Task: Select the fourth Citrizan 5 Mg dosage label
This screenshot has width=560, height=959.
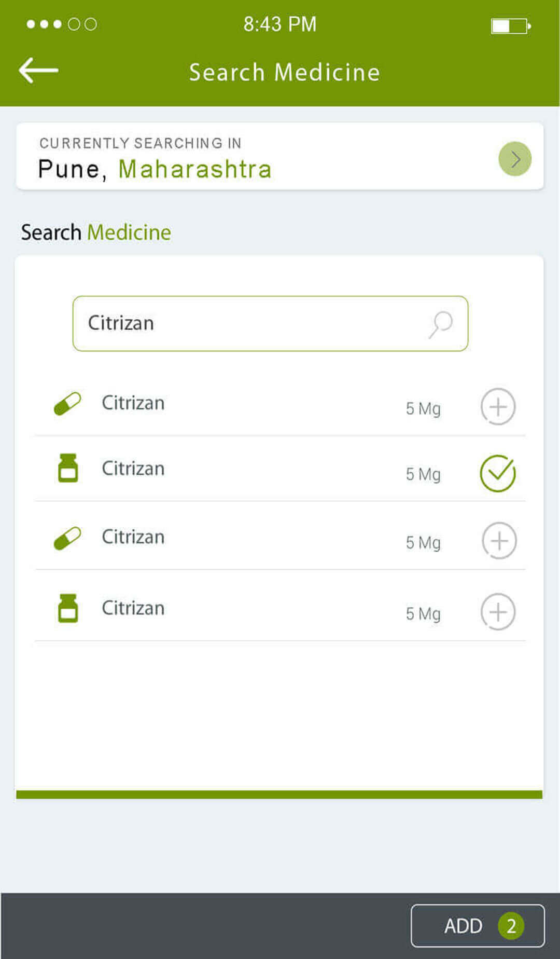Action: pos(423,614)
